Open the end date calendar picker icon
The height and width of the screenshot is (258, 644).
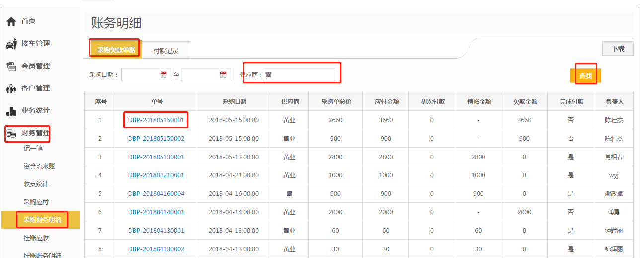(x=223, y=75)
